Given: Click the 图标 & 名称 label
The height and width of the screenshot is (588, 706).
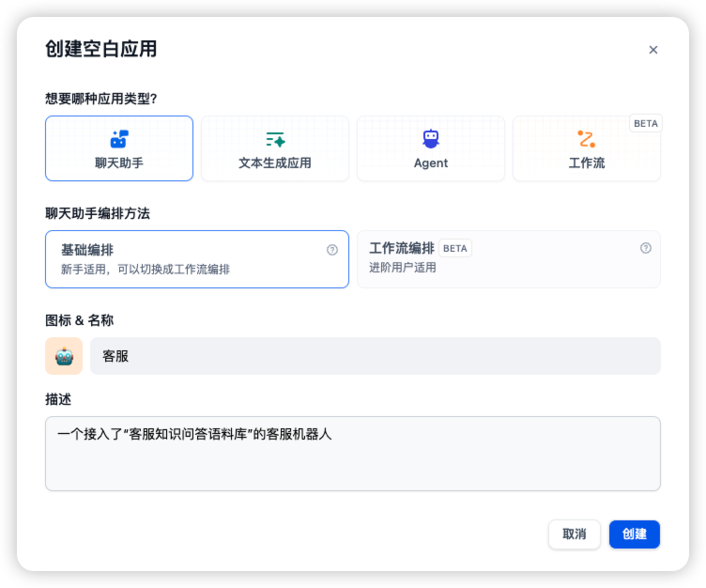Looking at the screenshot, I should click(x=79, y=320).
